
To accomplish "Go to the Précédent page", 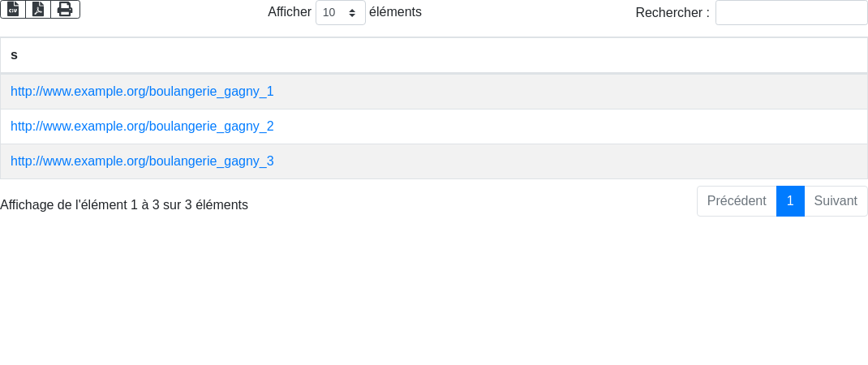I will tap(736, 201).
